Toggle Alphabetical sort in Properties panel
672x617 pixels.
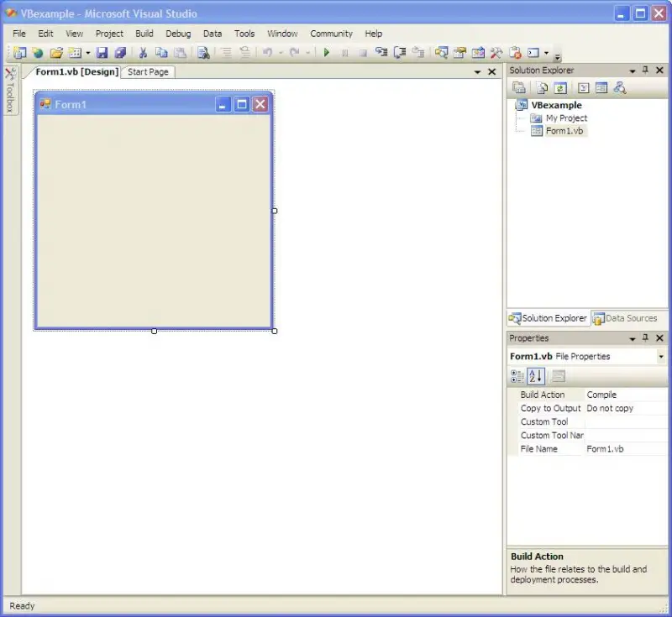point(536,376)
